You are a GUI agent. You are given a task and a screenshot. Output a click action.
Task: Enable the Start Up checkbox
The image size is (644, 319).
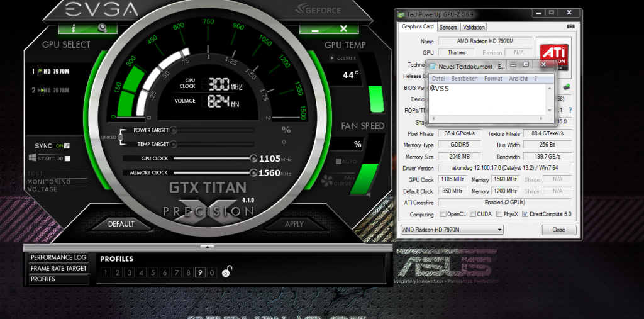tap(67, 159)
